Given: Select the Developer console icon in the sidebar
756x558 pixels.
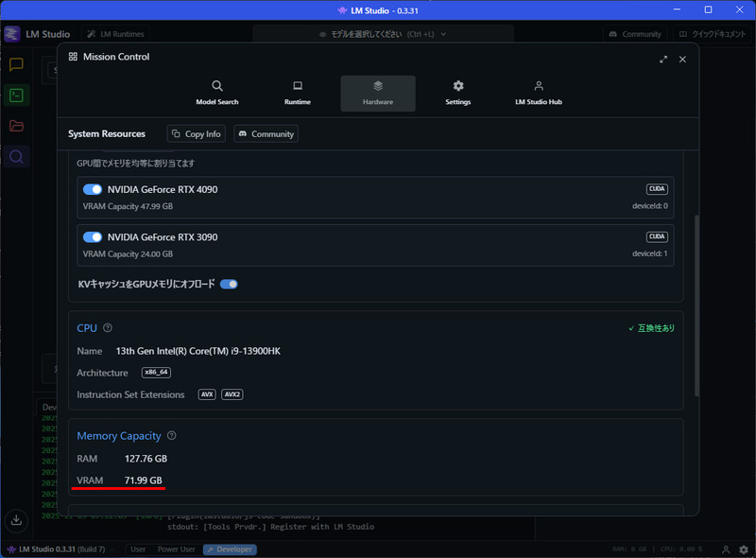Looking at the screenshot, I should coord(15,95).
